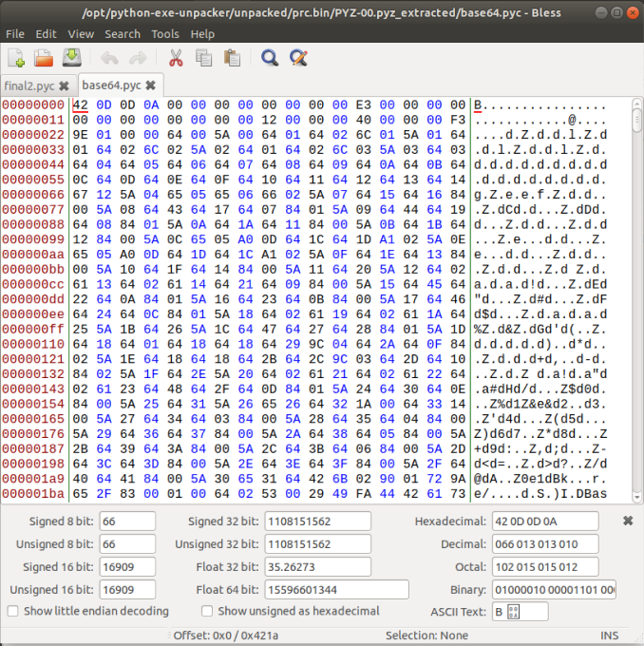Screen dimensions: 644x646
Task: Save the file using toolbar icon
Action: pyautogui.click(x=71, y=58)
